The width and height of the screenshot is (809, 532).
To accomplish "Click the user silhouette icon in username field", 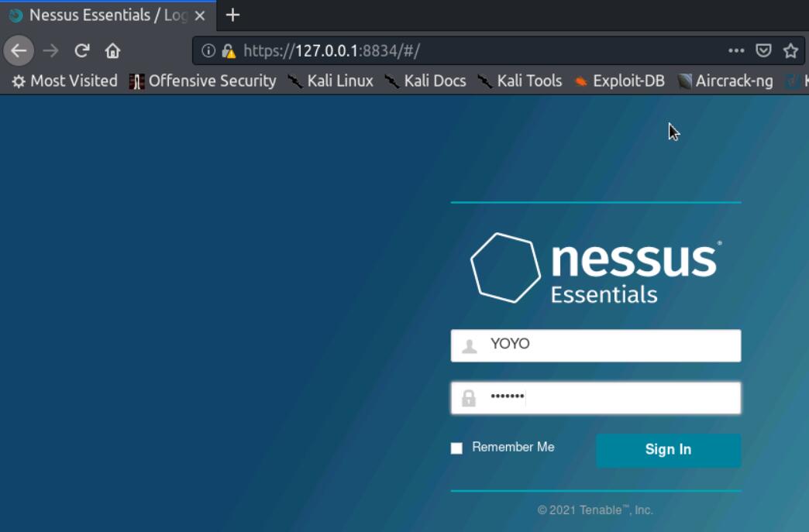I will point(469,346).
